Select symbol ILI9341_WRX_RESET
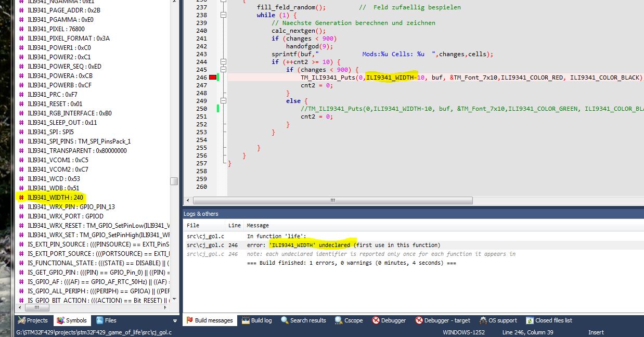The width and height of the screenshot is (644, 337). (x=99, y=226)
